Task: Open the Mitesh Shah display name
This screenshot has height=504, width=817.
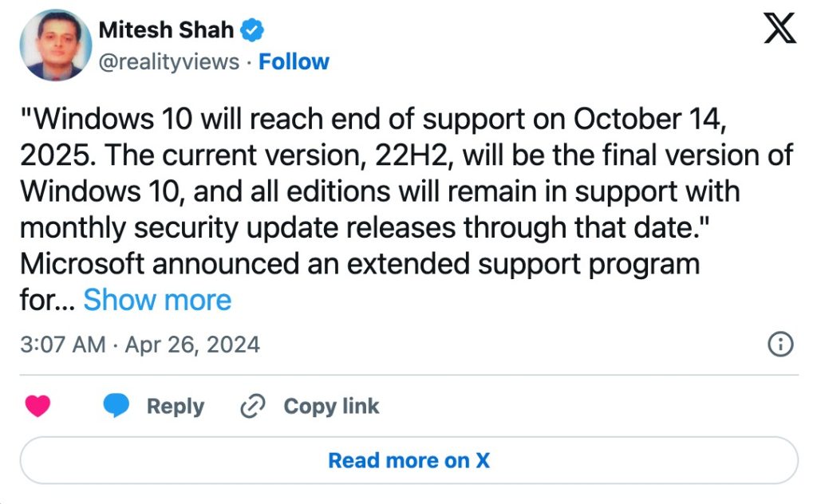Action: coord(166,30)
